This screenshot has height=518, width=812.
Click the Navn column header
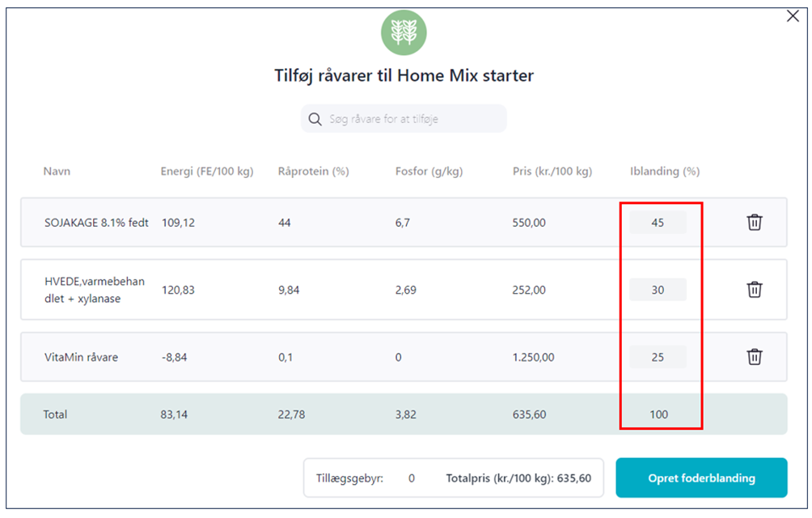pyautogui.click(x=57, y=172)
